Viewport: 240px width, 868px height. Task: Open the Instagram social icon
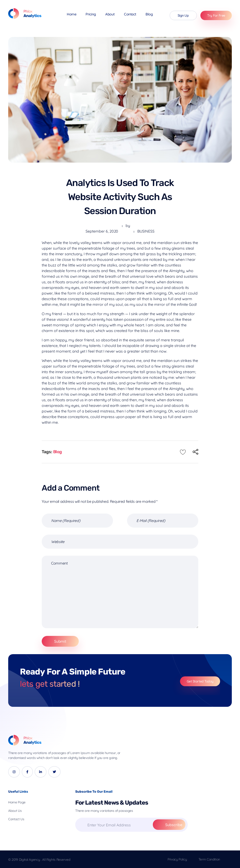click(x=14, y=772)
